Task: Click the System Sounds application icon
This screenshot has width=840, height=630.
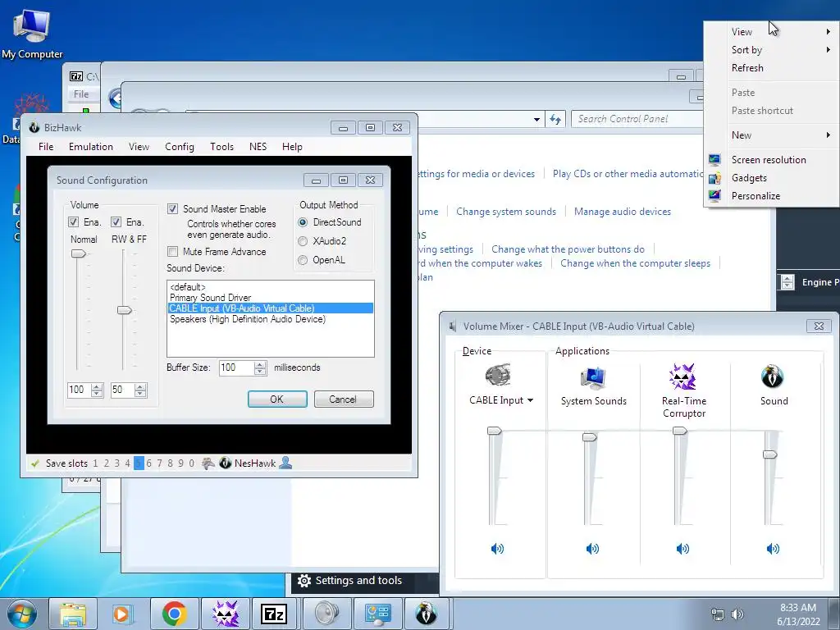Action: (593, 377)
